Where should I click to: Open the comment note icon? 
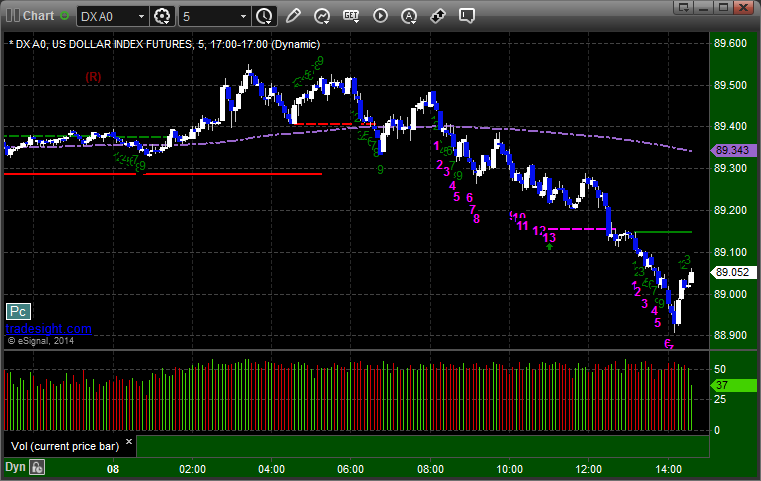466,16
